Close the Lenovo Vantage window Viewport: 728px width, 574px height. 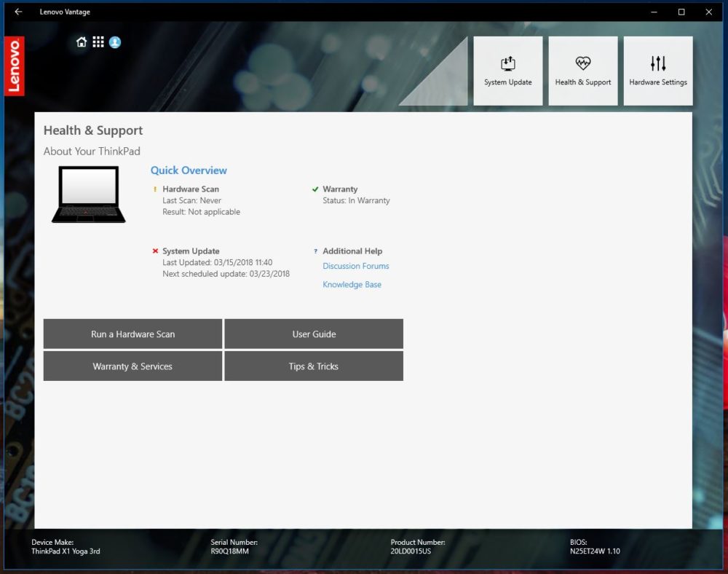click(708, 12)
